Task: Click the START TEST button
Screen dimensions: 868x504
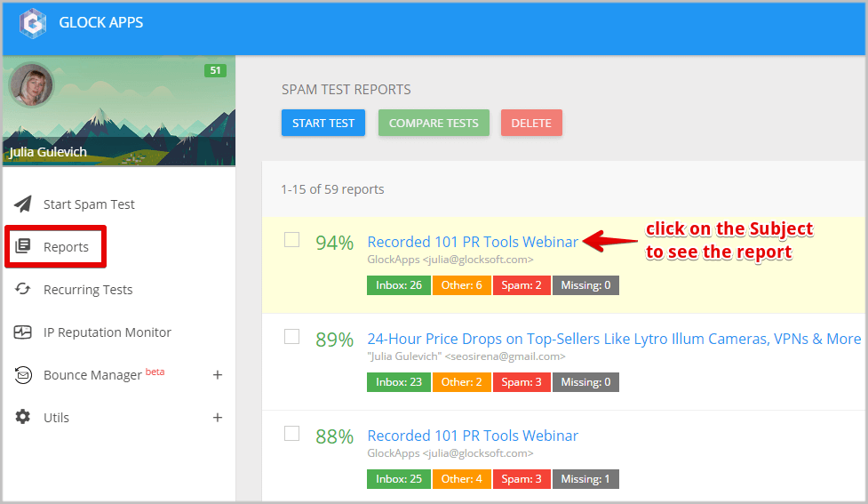Action: tap(323, 123)
